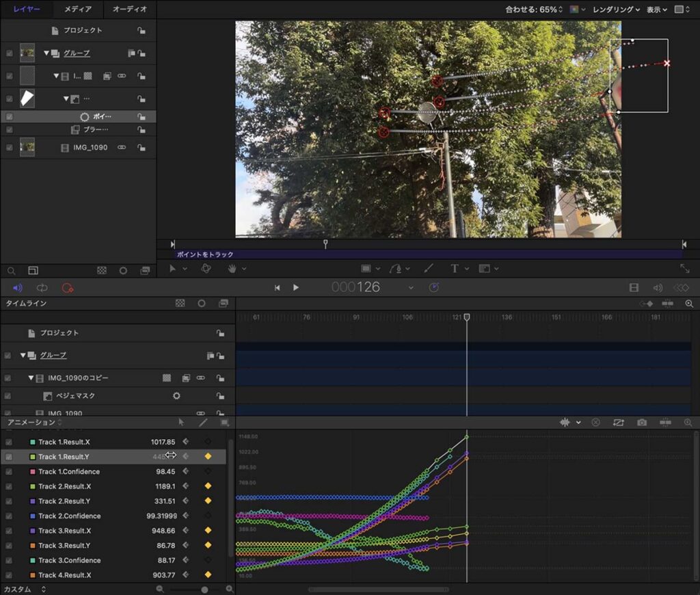Toggle the loop playback icon
700x595 pixels.
pyautogui.click(x=42, y=288)
